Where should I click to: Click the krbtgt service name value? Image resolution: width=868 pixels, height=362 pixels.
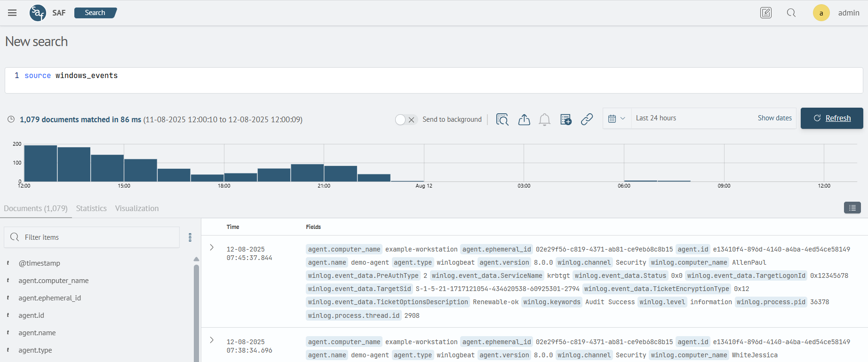coord(558,275)
